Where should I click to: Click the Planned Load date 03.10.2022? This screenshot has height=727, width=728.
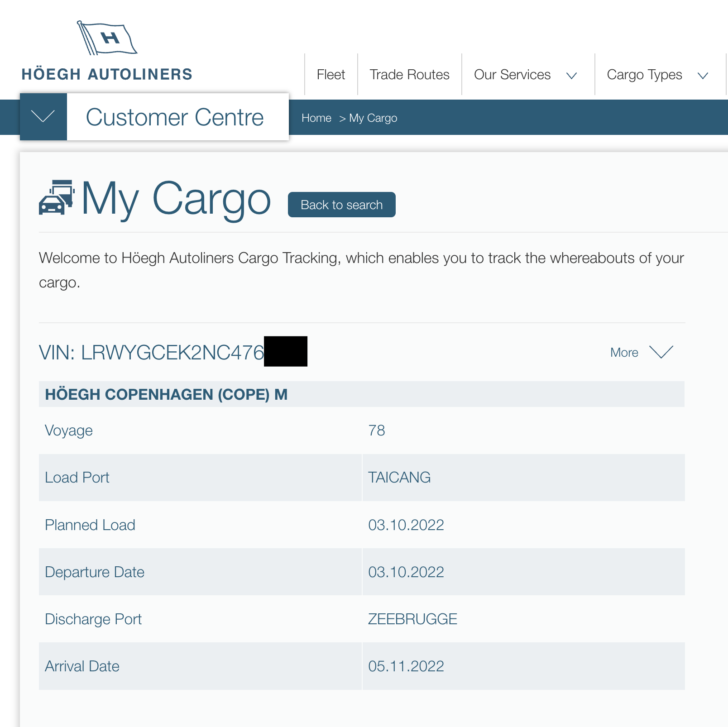(406, 525)
